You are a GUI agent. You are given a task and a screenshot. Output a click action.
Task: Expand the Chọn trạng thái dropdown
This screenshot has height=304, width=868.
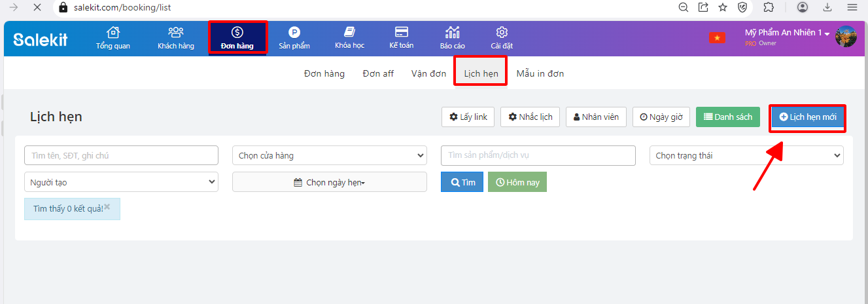pyautogui.click(x=746, y=155)
